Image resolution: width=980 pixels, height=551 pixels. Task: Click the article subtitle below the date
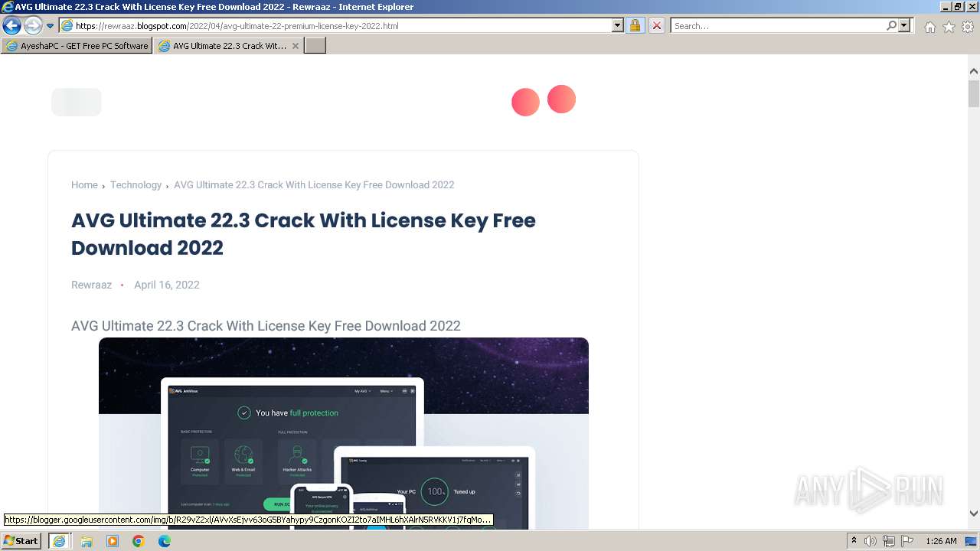coord(266,326)
